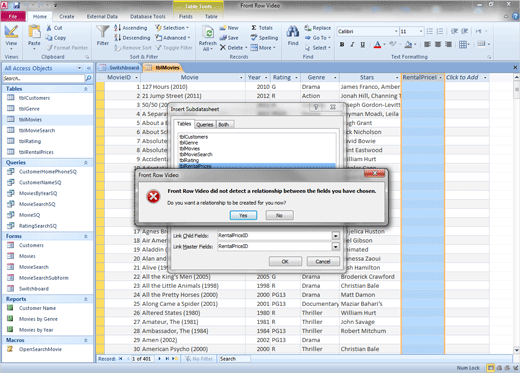
Task: Open the All Access Objects dropdown
Action: click(x=79, y=68)
